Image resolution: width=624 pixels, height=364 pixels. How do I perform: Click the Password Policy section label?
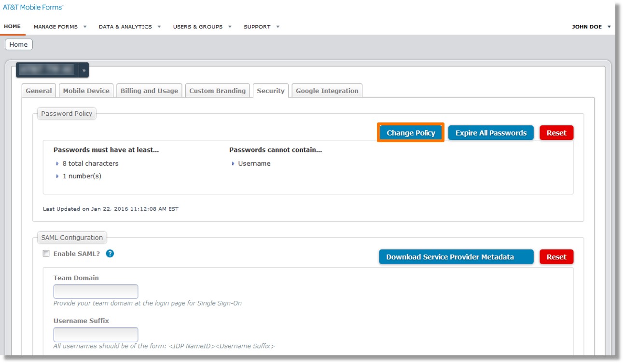coord(67,114)
